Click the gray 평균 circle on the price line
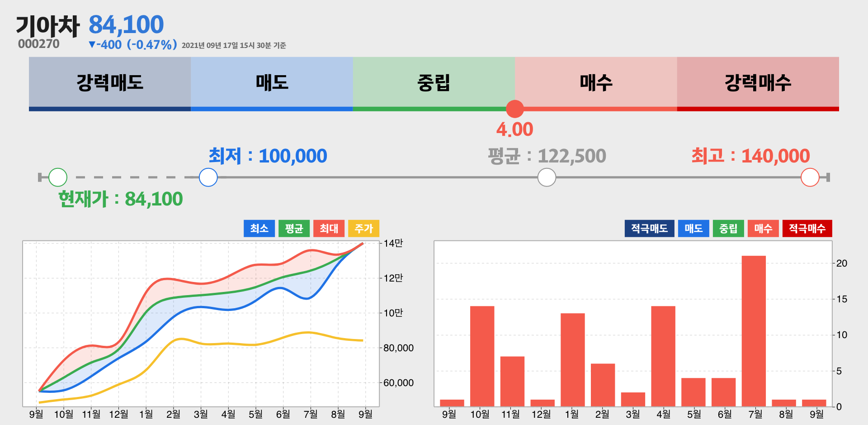868x425 pixels. coord(547,177)
